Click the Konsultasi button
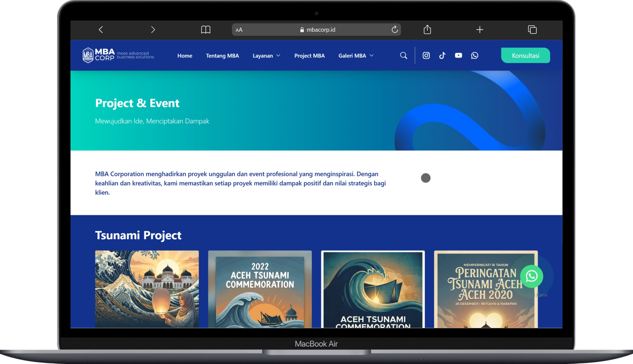 coord(525,56)
